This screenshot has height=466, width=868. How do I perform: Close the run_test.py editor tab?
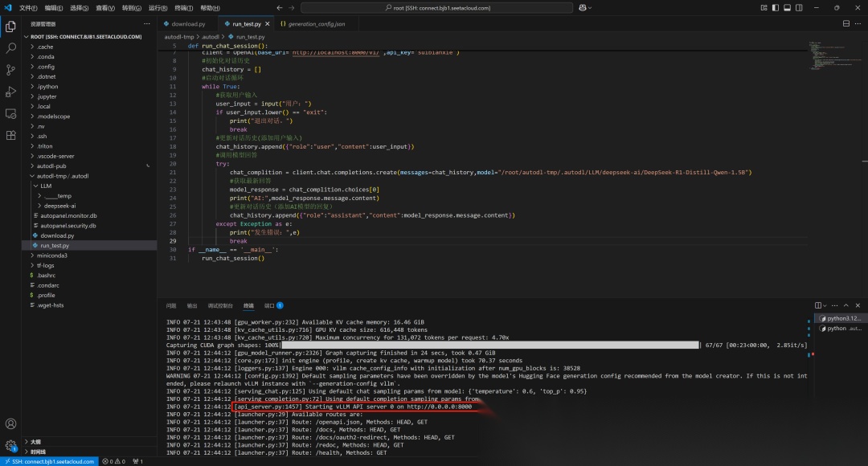tap(268, 24)
